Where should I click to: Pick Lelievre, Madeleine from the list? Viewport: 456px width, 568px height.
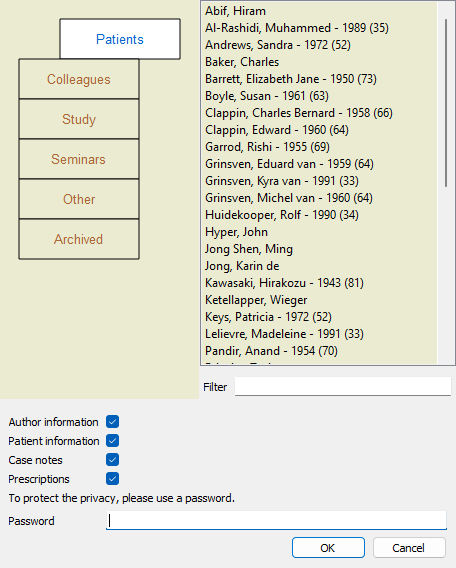click(x=284, y=334)
